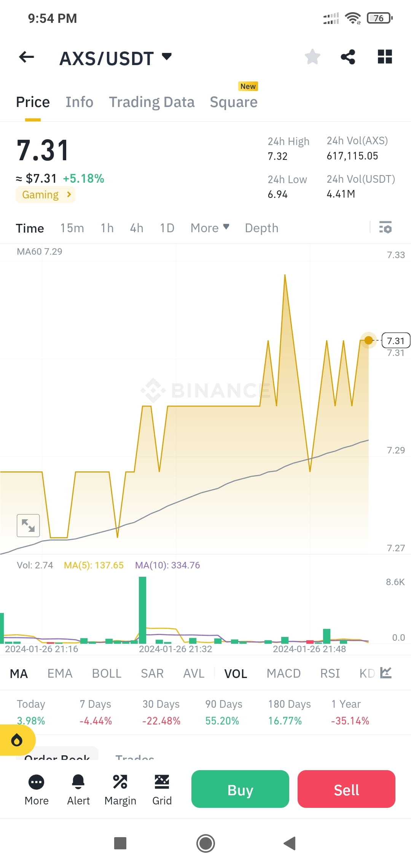The height and width of the screenshot is (868, 411).
Task: Open chart settings icon beside Depth
Action: point(386,227)
